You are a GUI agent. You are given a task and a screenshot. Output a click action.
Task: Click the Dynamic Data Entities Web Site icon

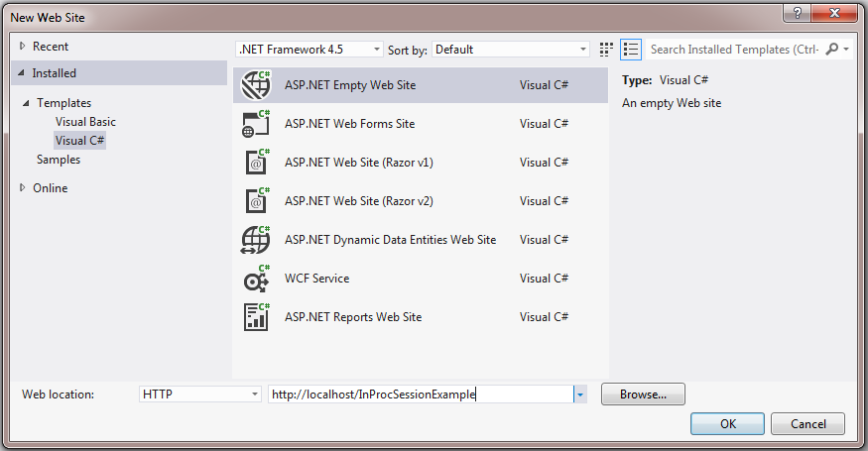[x=256, y=240]
